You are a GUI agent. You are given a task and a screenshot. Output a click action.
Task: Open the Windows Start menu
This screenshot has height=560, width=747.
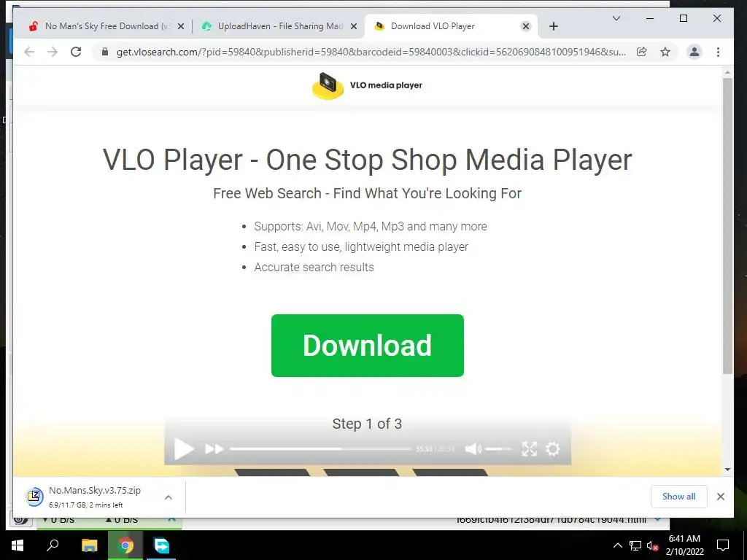(18, 545)
